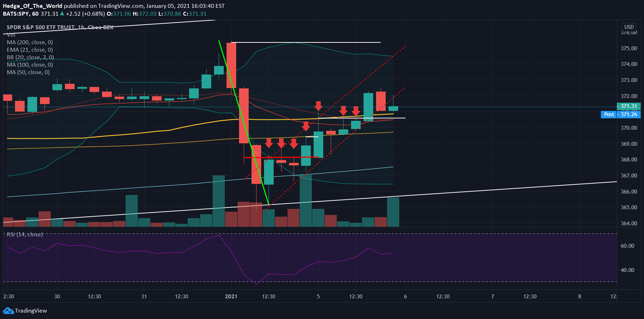Select the EMA (21, close, 0) indicator label
Viewport: 644px width, 319px height.
pos(30,50)
